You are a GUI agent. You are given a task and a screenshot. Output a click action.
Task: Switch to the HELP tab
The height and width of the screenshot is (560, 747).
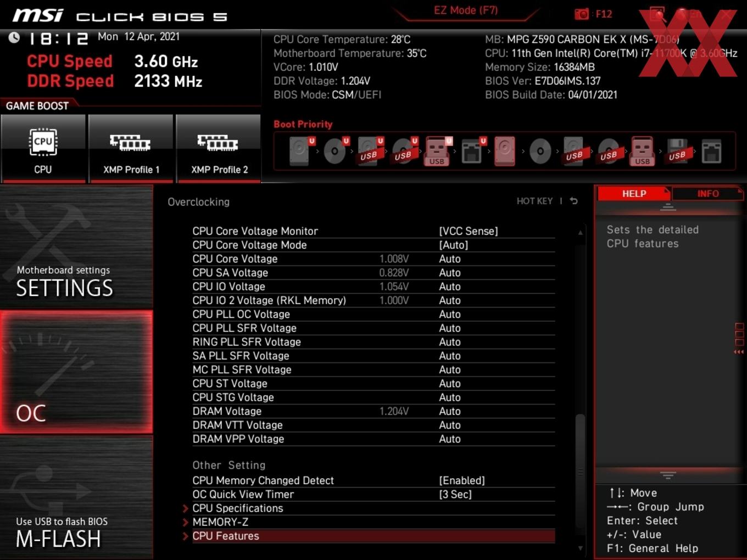634,194
